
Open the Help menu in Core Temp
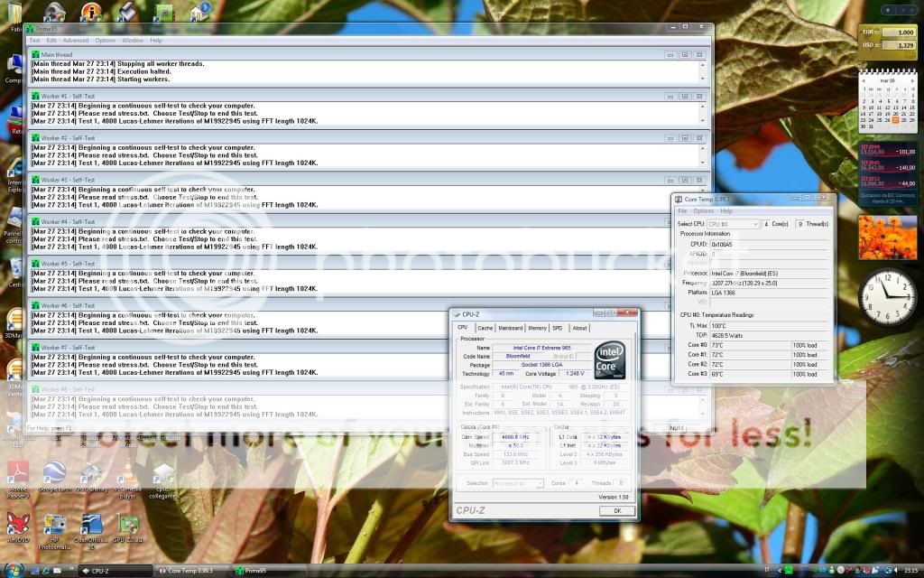[x=726, y=211]
